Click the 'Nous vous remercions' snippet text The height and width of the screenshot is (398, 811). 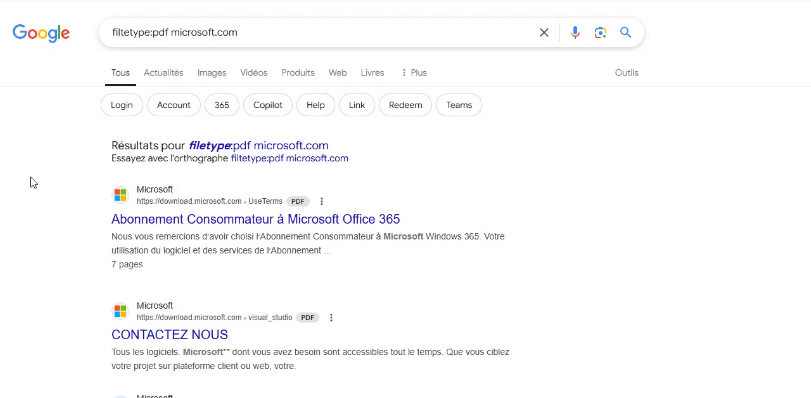click(308, 244)
